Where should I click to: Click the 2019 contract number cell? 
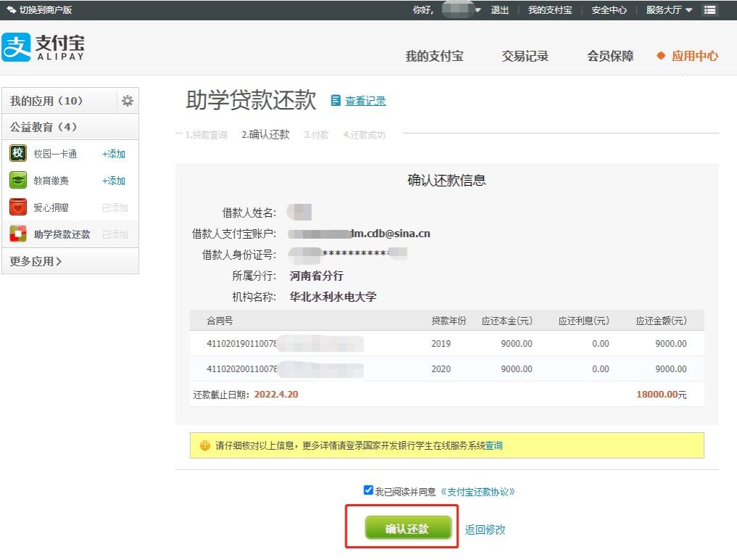click(x=285, y=344)
